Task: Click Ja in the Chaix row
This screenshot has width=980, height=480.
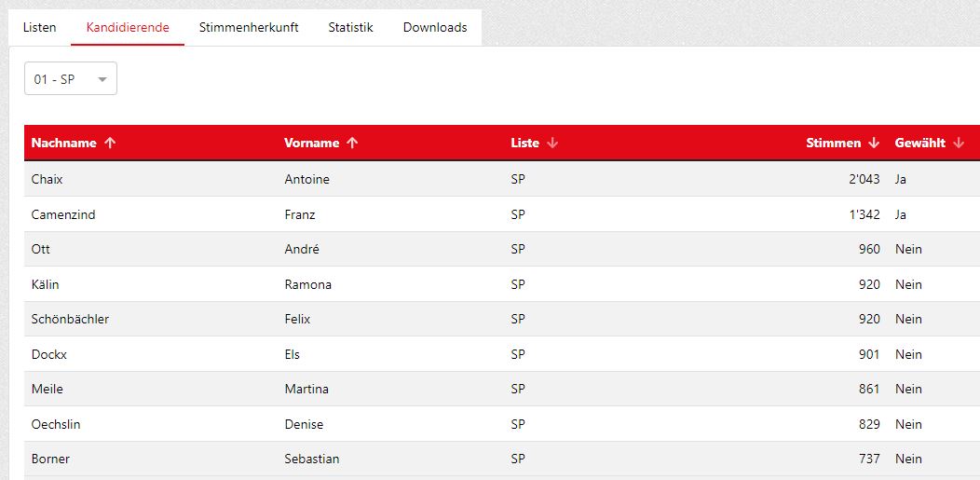Action: coord(901,179)
